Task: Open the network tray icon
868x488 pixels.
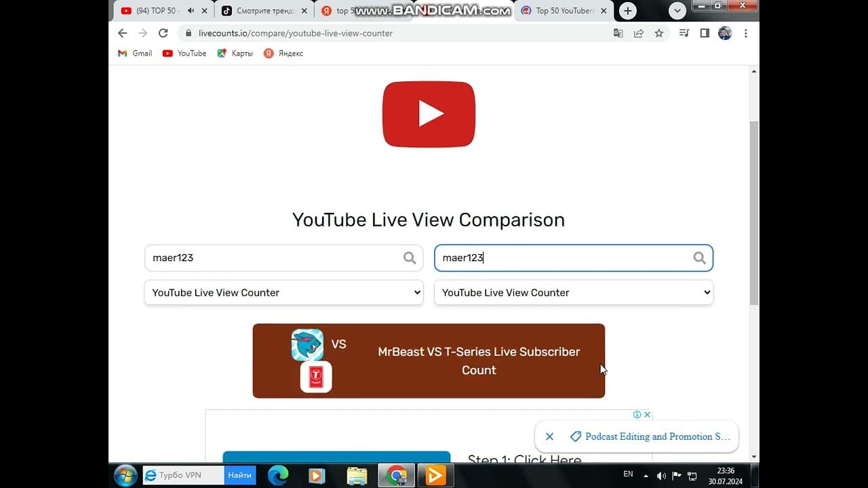Action: [x=692, y=476]
